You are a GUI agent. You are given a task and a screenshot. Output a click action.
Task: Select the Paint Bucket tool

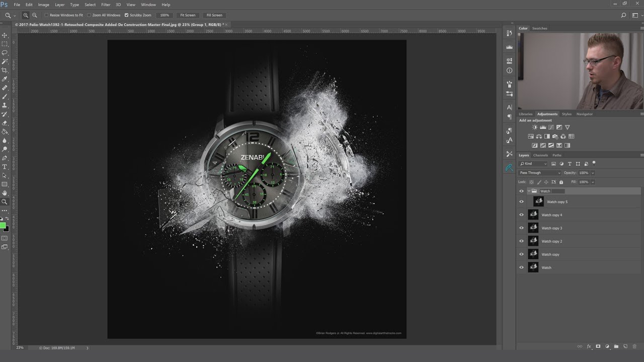pyautogui.click(x=5, y=132)
